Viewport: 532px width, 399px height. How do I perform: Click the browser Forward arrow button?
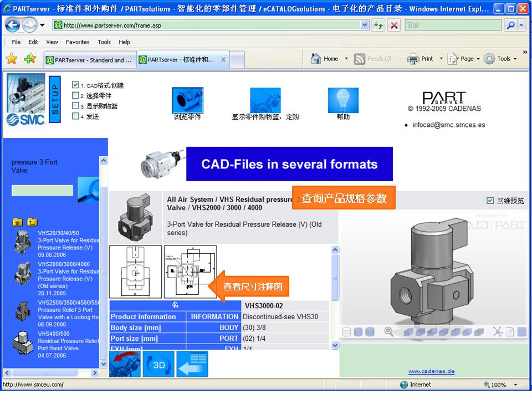coord(30,25)
